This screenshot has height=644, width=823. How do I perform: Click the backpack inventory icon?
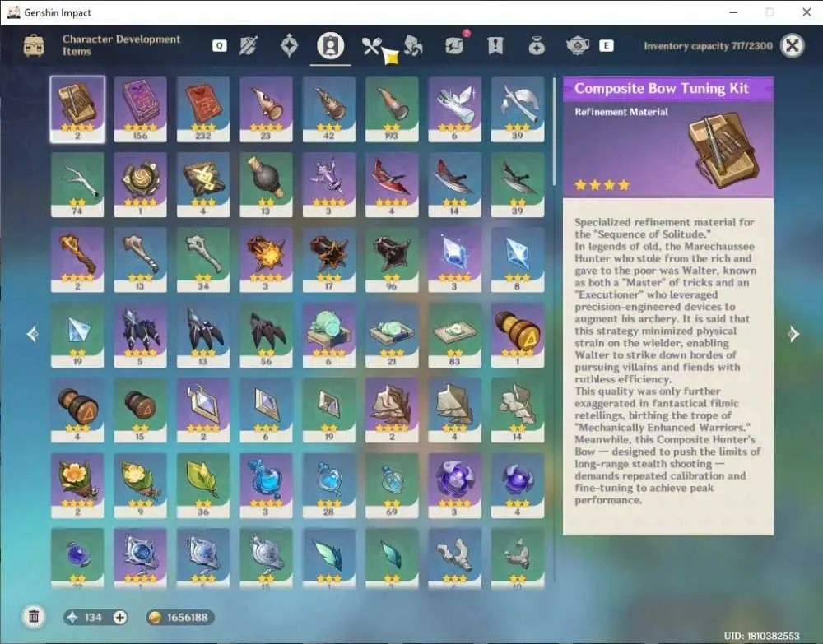coord(34,45)
